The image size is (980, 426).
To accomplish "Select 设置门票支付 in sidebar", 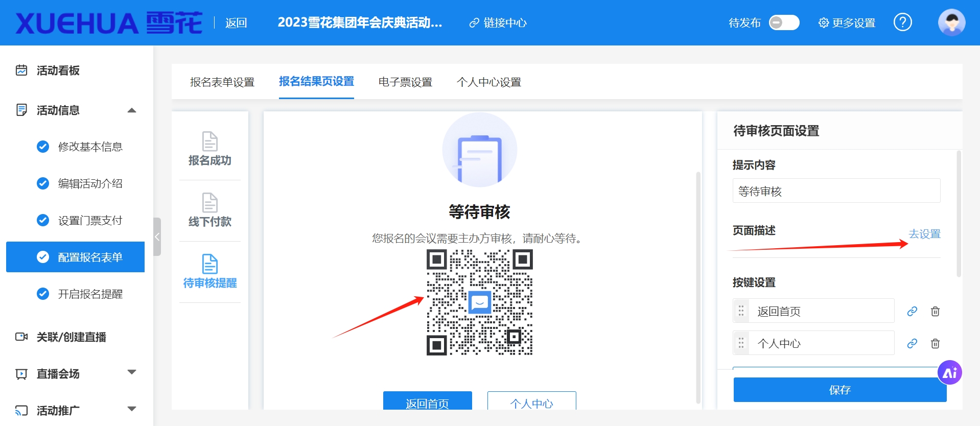I will coord(90,221).
